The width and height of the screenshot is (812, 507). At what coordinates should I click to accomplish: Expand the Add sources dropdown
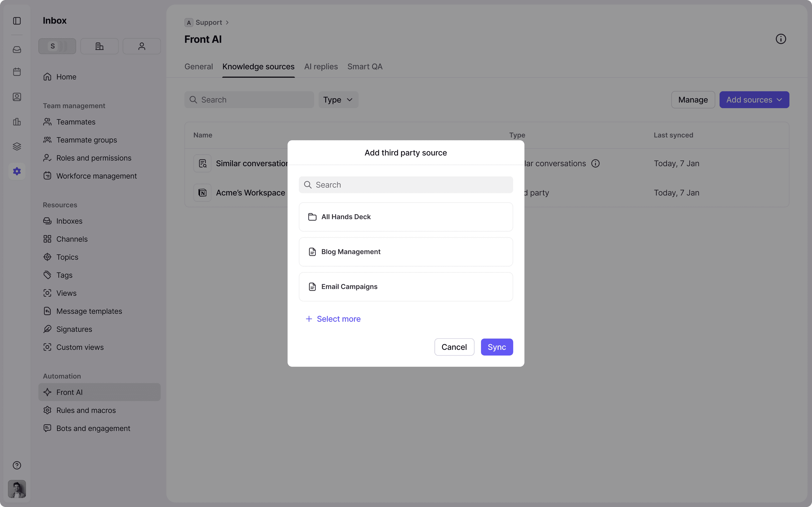click(754, 99)
